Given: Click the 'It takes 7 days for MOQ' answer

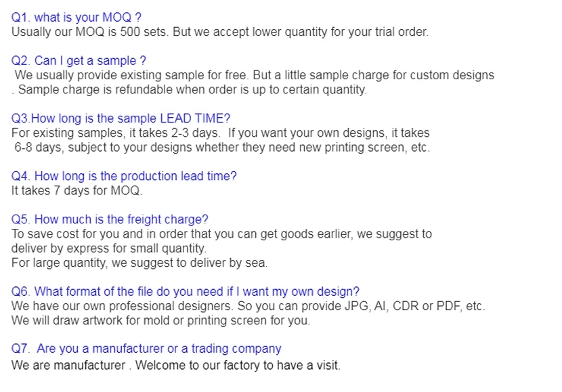Looking at the screenshot, I should click(x=77, y=190).
